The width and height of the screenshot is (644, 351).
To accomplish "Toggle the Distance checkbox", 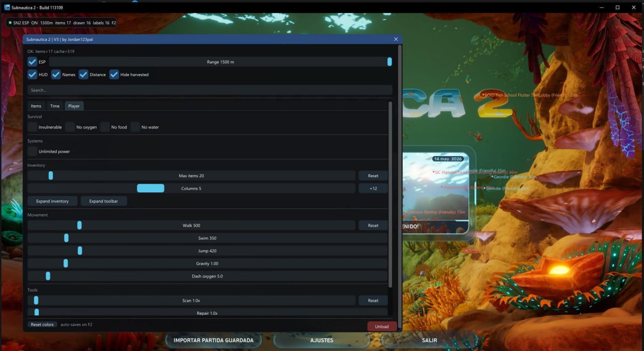I will pyautogui.click(x=84, y=75).
